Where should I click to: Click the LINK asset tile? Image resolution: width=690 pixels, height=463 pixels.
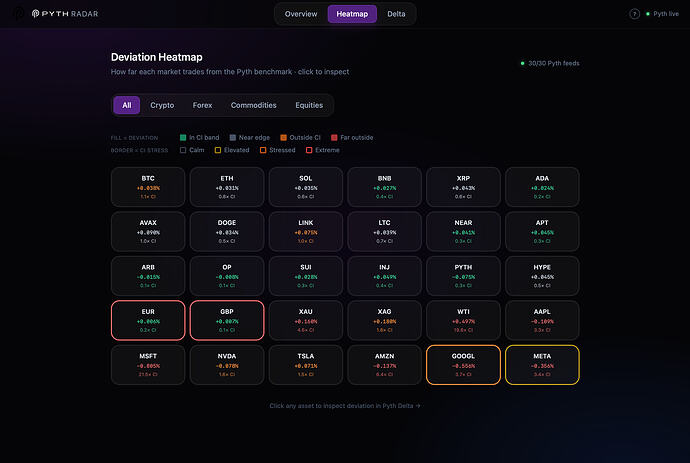305,232
